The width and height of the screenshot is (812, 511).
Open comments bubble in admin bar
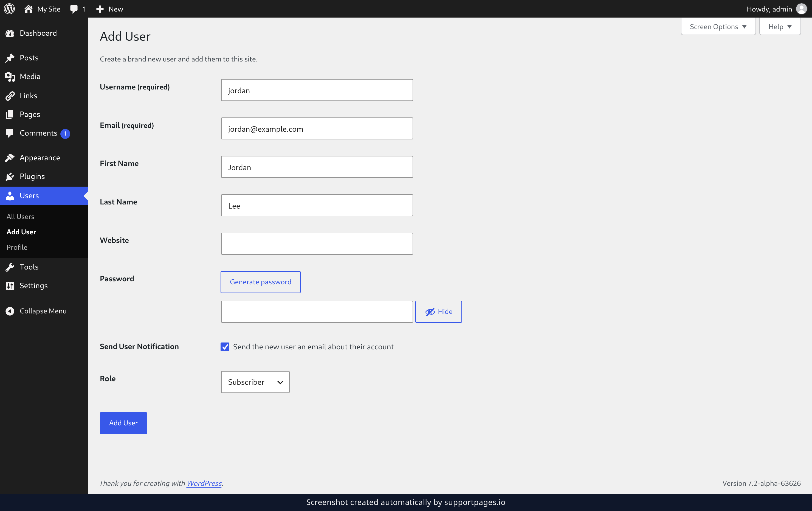tap(74, 9)
